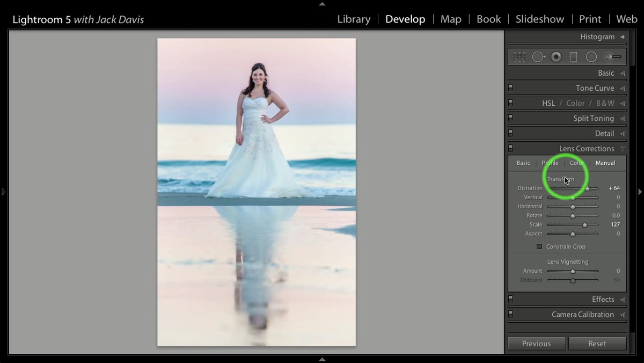Open the Print module
Screen dimensions: 644x363
590,19
